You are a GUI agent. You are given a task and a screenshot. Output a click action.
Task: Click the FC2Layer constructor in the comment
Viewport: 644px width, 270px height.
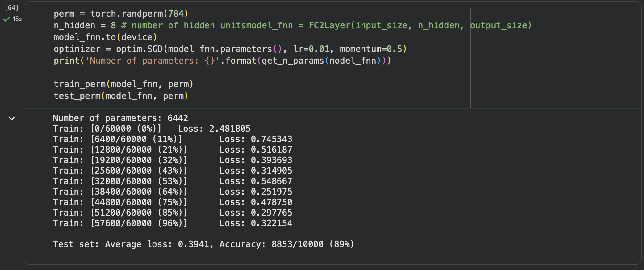point(329,26)
